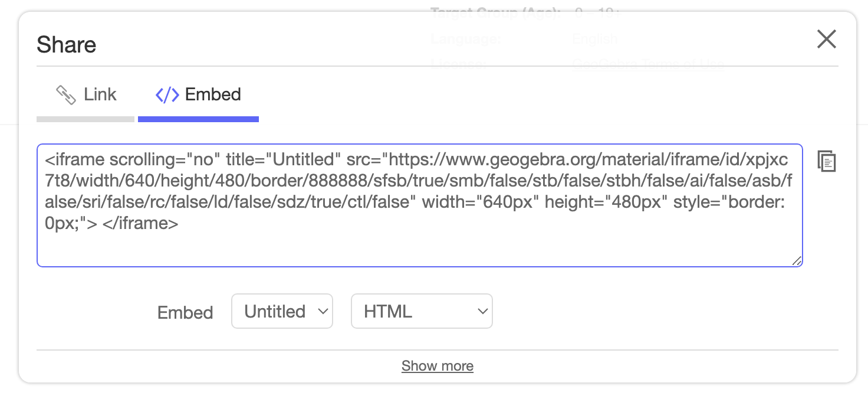Click the arrow on the HTML dropdown
This screenshot has width=868, height=399.
tap(482, 311)
